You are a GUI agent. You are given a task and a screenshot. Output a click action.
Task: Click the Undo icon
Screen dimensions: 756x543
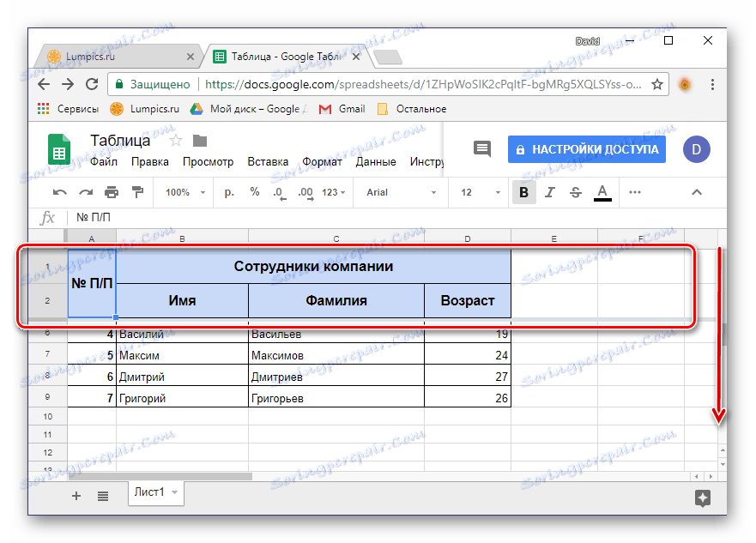(57, 192)
